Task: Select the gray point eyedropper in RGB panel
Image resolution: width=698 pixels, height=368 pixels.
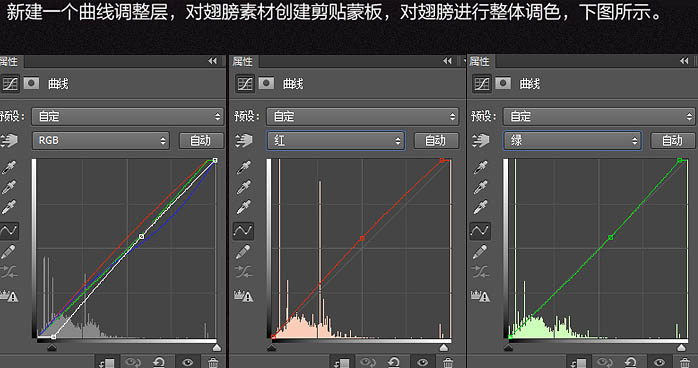Action: click(x=9, y=187)
